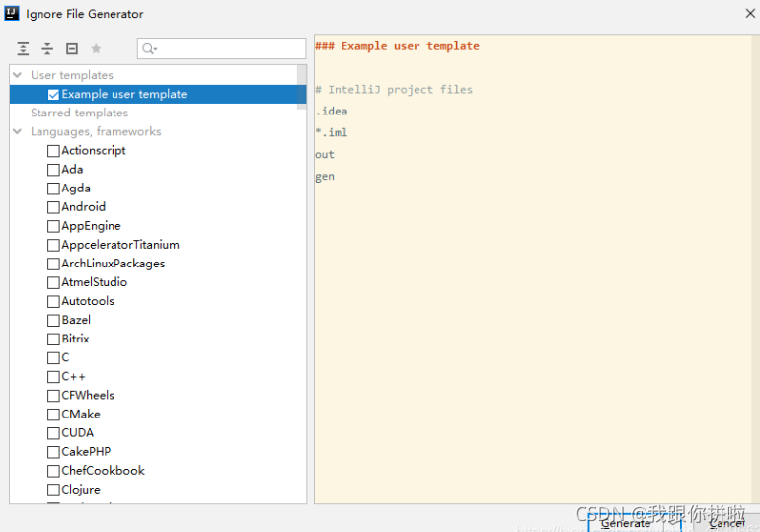Enable the CFWheels checkbox

(x=54, y=396)
